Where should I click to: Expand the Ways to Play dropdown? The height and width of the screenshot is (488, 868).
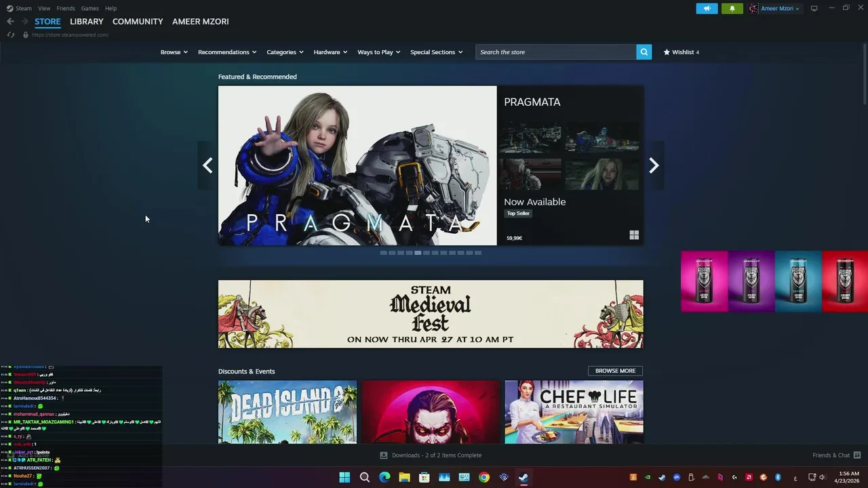(379, 52)
